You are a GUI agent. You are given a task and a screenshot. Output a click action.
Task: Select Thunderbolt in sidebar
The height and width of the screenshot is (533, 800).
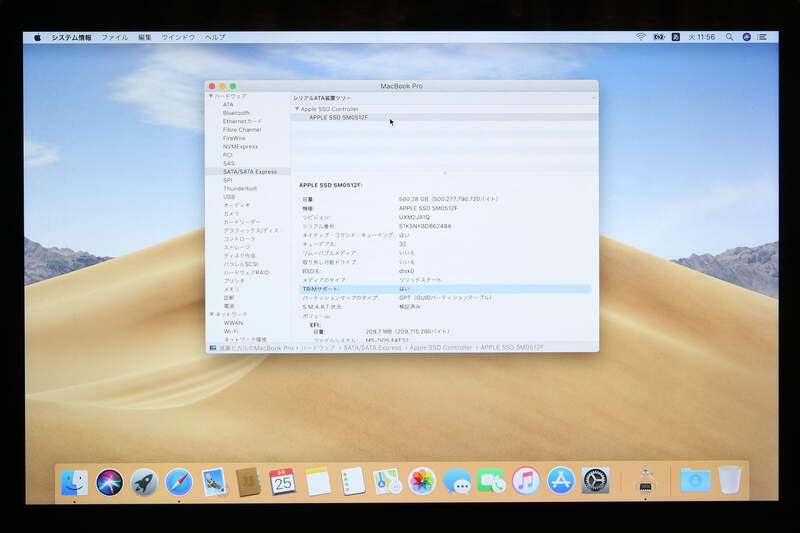click(x=240, y=189)
